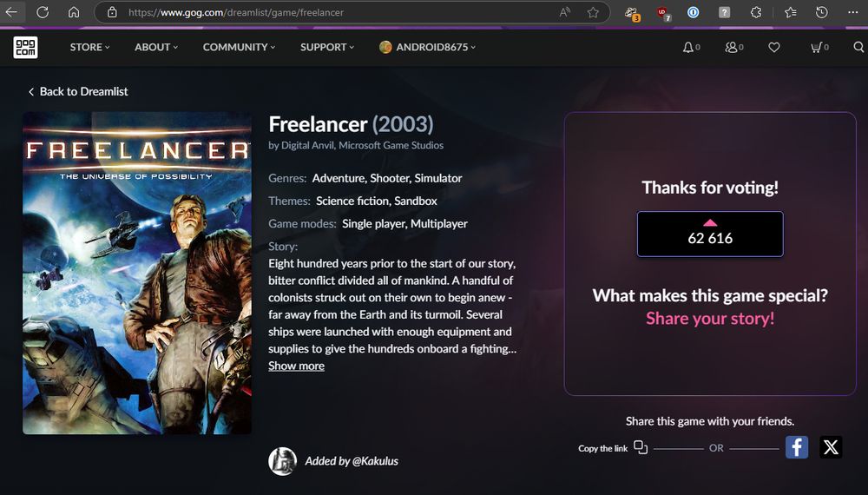Open the extension icon with orange badge 3
Image resolution: width=868 pixels, height=495 pixels.
click(x=632, y=13)
